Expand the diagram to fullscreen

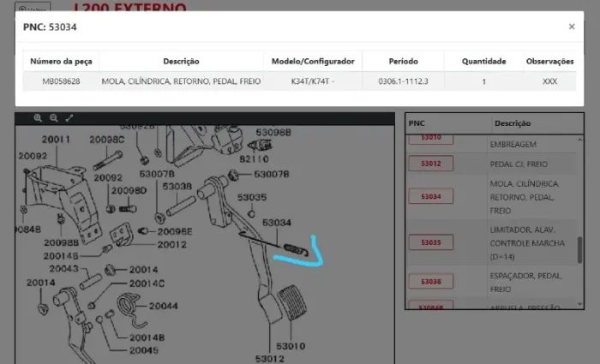[69, 118]
